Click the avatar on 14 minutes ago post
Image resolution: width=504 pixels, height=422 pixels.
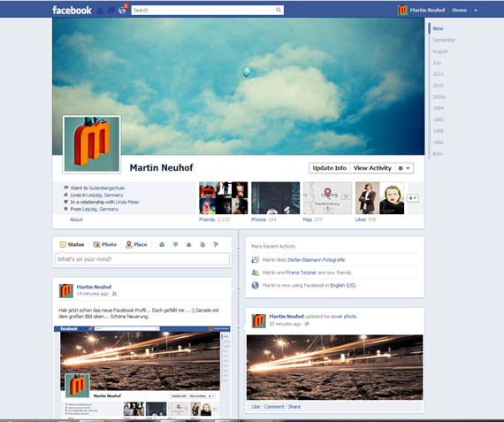[66, 291]
